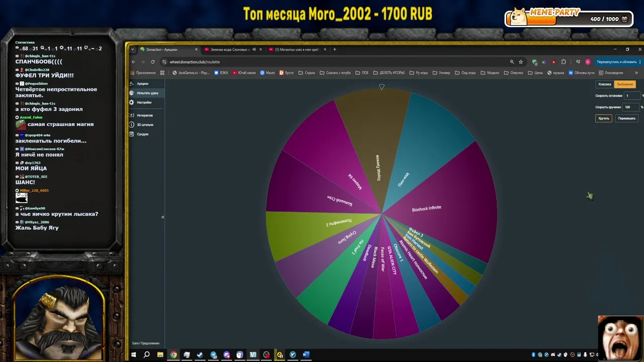Image resolution: width=644 pixels, height=362 pixels.
Task: Expand the ПОЕ bookmarks folder
Action: tap(362, 73)
